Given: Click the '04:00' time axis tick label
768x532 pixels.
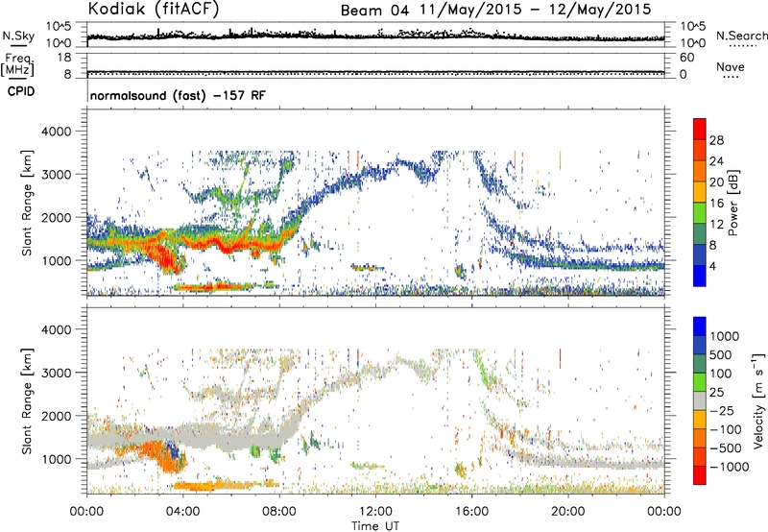Looking at the screenshot, I should [183, 512].
